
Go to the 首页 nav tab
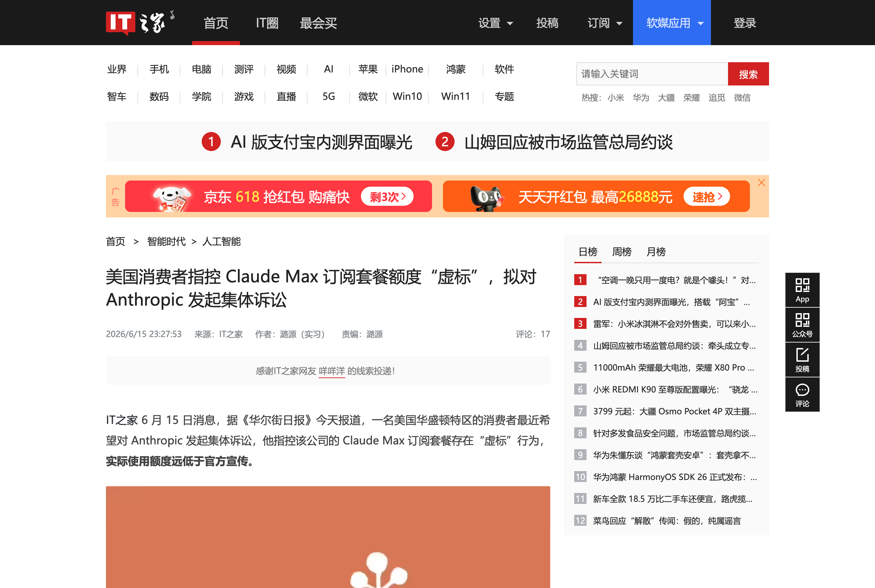pyautogui.click(x=216, y=23)
